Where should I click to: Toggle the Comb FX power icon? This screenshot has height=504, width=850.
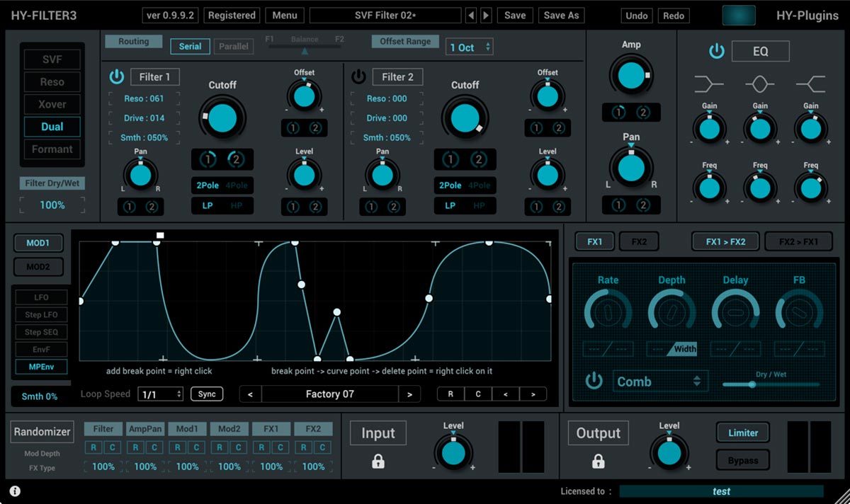(594, 381)
